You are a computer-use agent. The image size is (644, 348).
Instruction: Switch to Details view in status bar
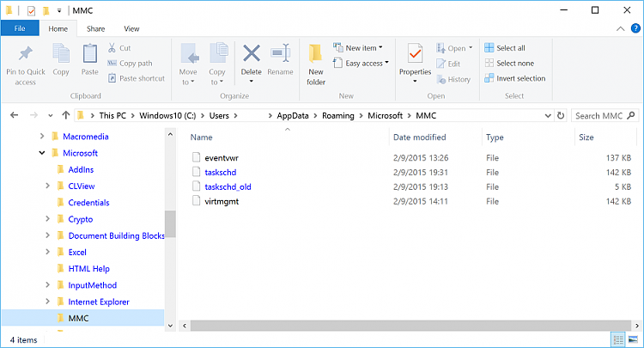pos(618,339)
